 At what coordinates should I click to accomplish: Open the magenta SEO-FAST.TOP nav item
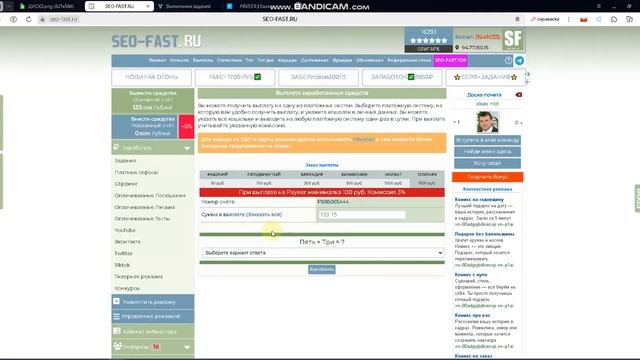click(x=450, y=60)
